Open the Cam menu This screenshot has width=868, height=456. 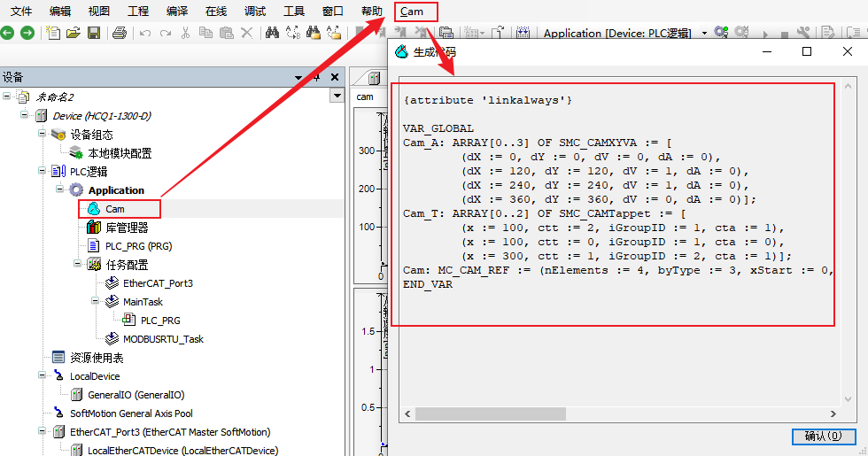coord(411,12)
